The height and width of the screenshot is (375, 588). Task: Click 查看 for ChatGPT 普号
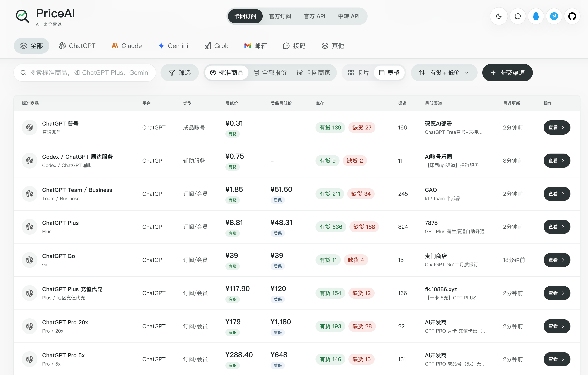557,127
